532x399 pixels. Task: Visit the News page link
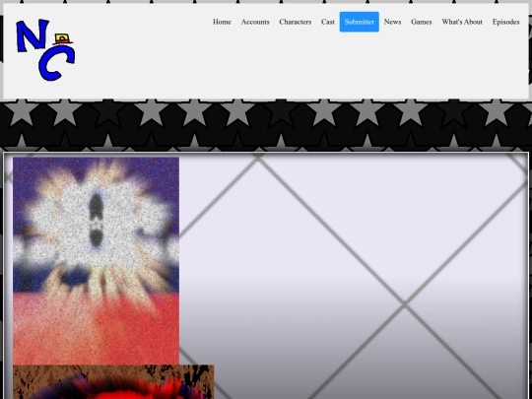pos(392,22)
